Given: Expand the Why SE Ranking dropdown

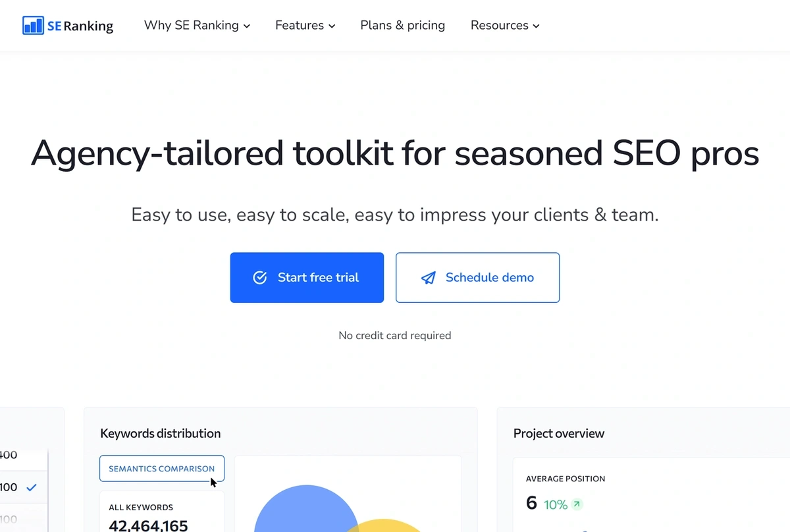Looking at the screenshot, I should [x=247, y=26].
